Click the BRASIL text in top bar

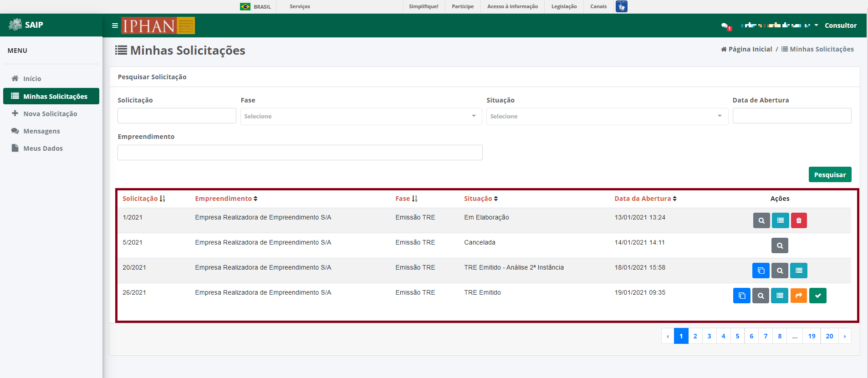tap(262, 6)
